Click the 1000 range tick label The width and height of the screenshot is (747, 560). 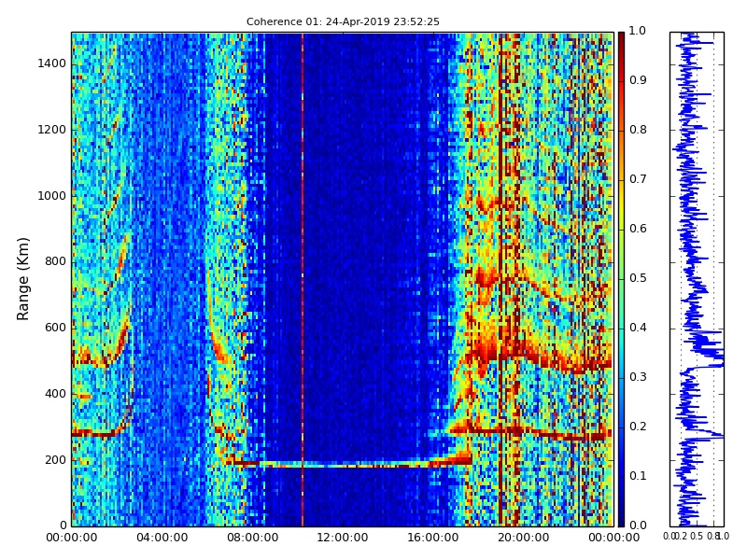(x=51, y=196)
